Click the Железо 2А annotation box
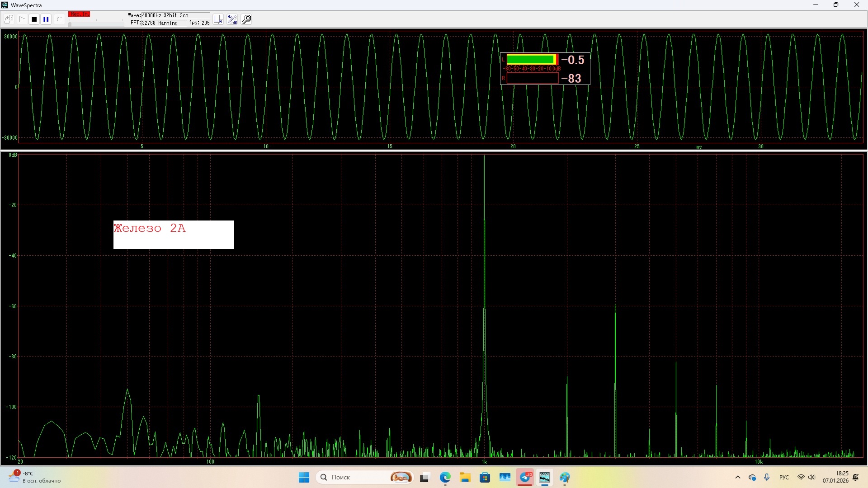 click(x=174, y=235)
